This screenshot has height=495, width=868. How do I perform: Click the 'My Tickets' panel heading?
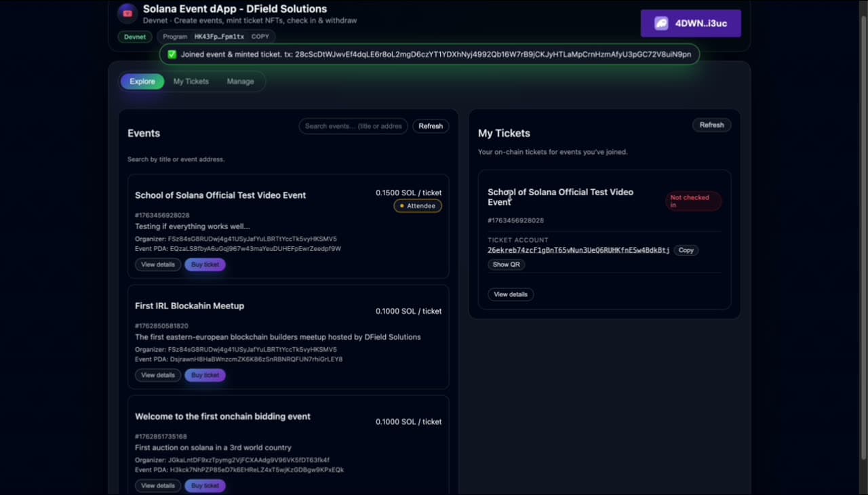pos(504,134)
